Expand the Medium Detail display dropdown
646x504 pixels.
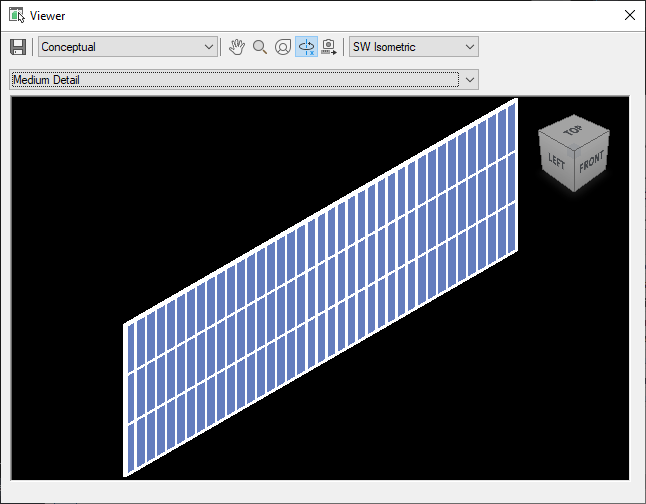244,80
